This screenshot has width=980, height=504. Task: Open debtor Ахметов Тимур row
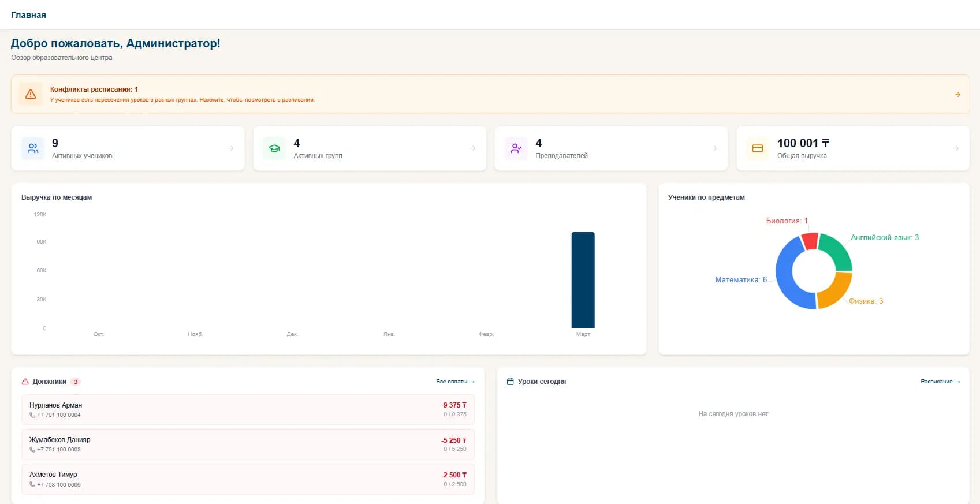(248, 479)
